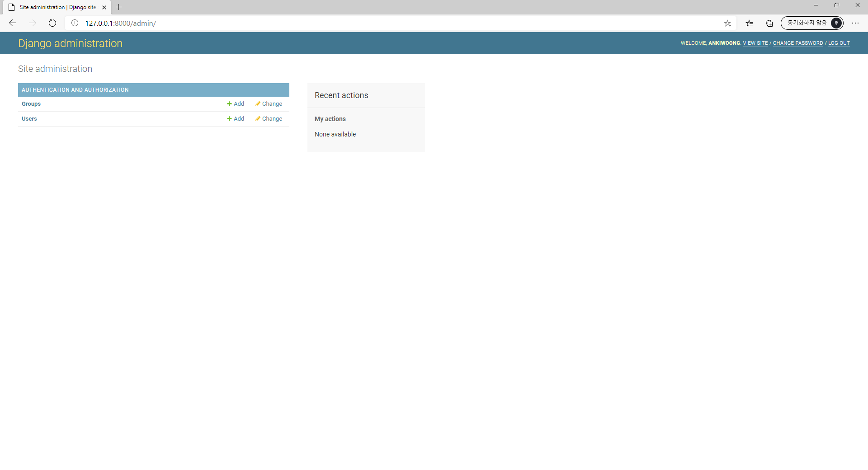Image resolution: width=868 pixels, height=470 pixels.
Task: View site information icon in address bar
Action: (x=75, y=23)
